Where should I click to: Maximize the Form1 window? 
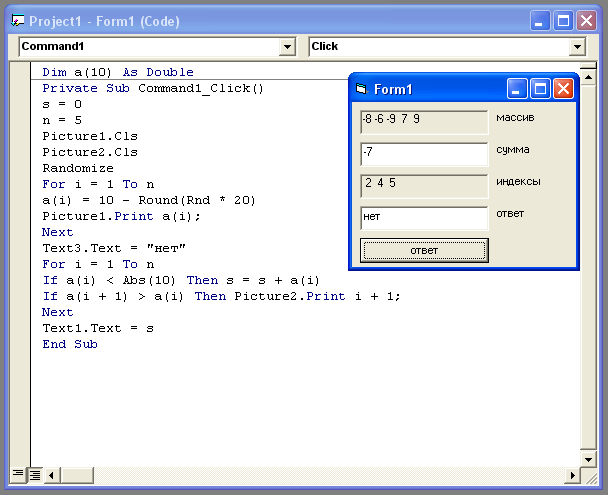point(540,89)
